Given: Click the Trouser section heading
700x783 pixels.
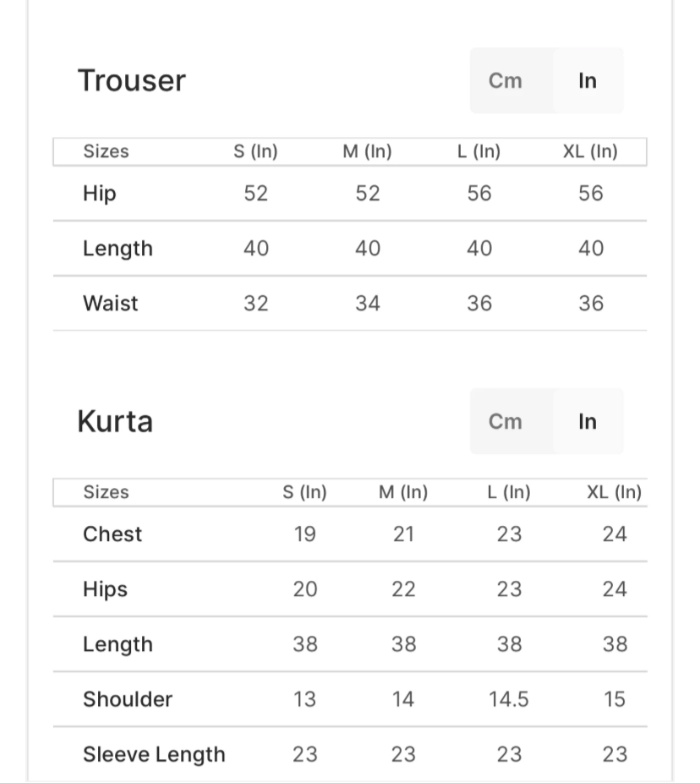Looking at the screenshot, I should (132, 81).
